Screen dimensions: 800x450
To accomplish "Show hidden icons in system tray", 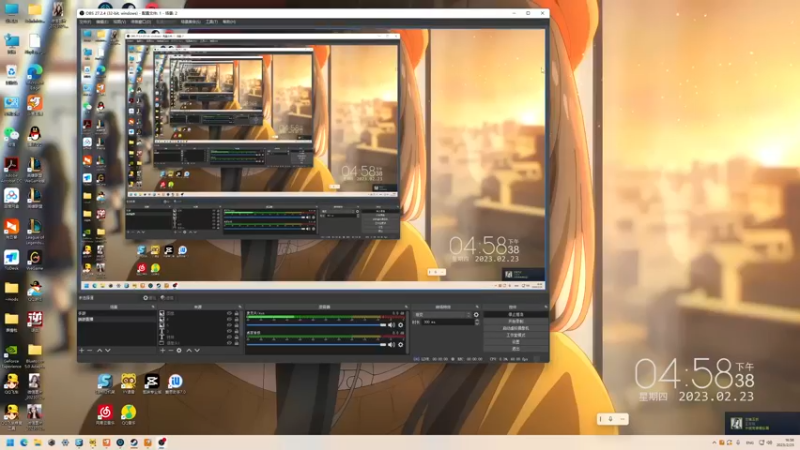I will click(714, 443).
